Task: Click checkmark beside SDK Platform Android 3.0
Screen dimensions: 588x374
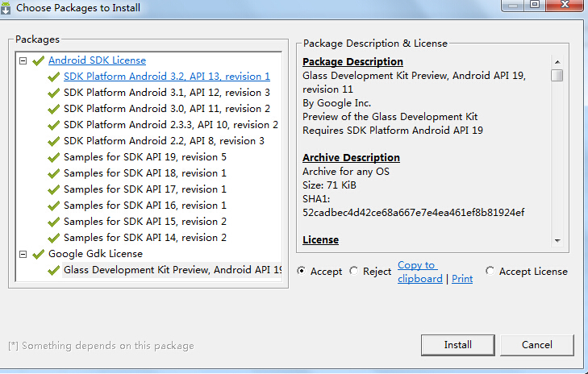Action: point(53,109)
